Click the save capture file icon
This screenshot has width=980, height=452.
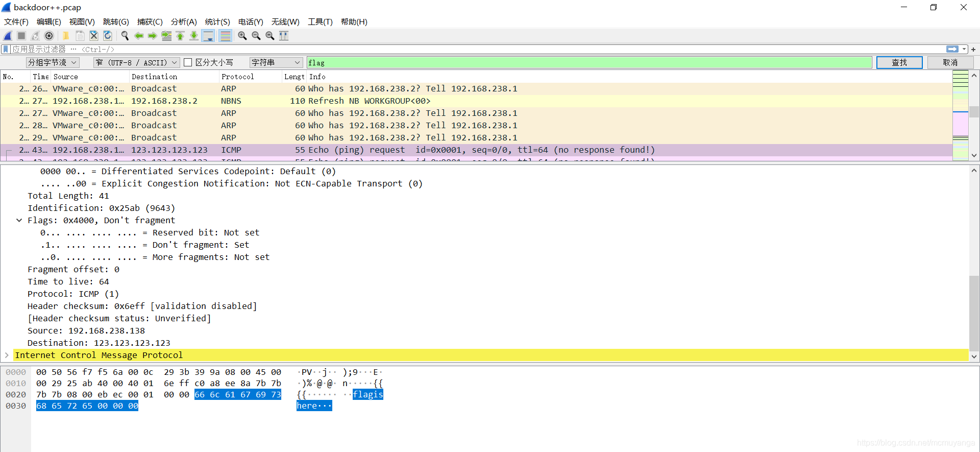80,36
